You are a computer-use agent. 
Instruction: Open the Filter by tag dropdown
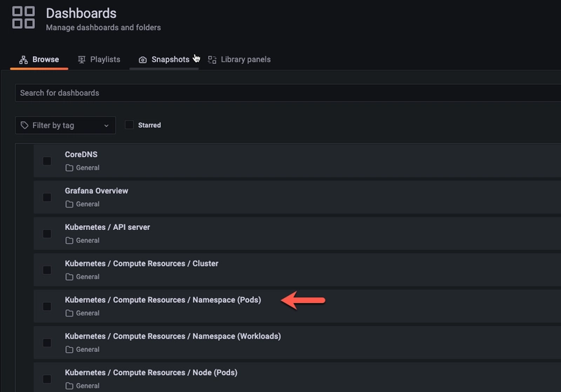65,126
